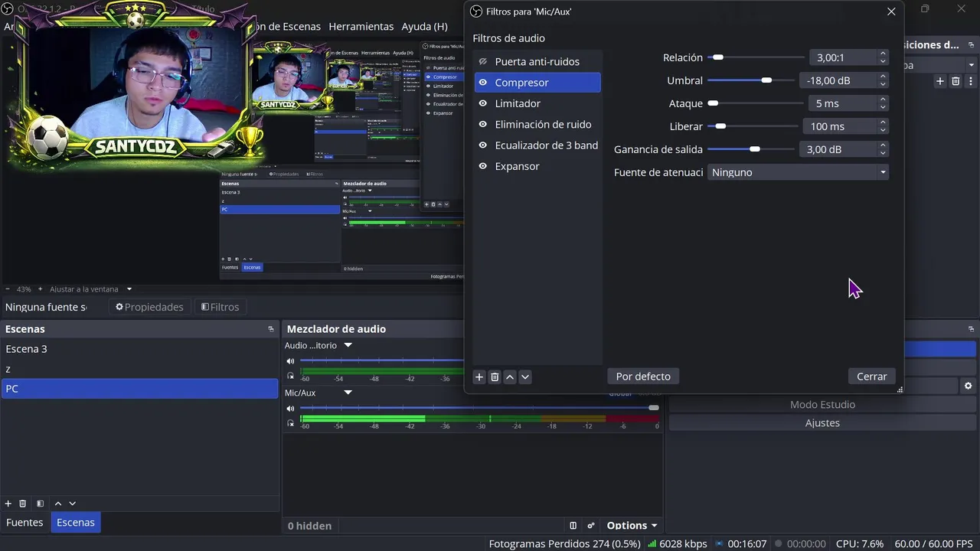The width and height of the screenshot is (980, 551).
Task: Click the Modo Estudio button
Action: (822, 405)
